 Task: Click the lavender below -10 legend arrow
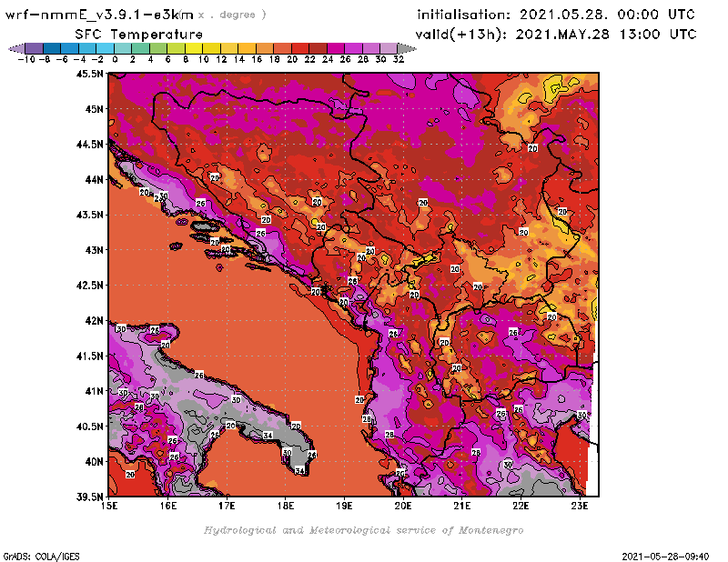click(x=16, y=48)
